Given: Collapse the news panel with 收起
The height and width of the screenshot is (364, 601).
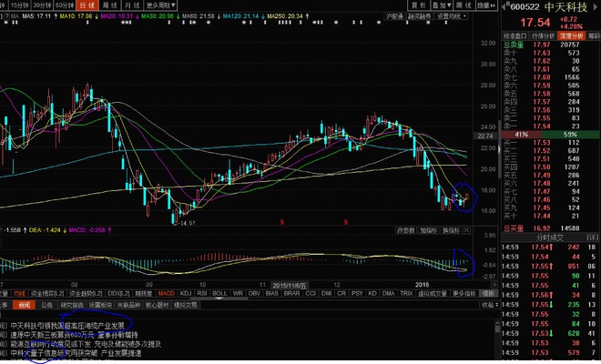Looking at the screenshot, I should pyautogui.click(x=490, y=305).
